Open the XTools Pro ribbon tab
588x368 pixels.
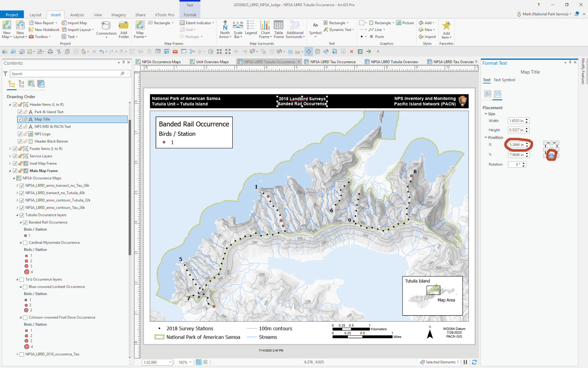164,15
